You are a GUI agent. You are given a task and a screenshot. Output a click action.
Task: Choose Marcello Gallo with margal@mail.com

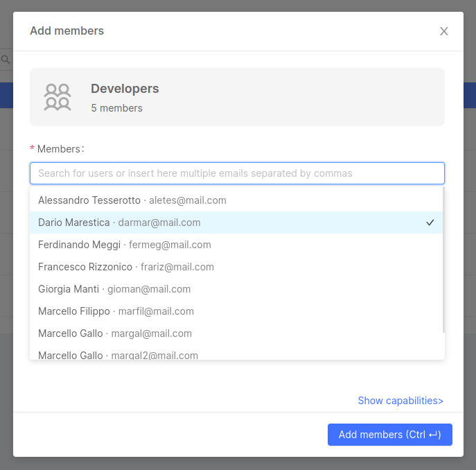click(x=114, y=333)
